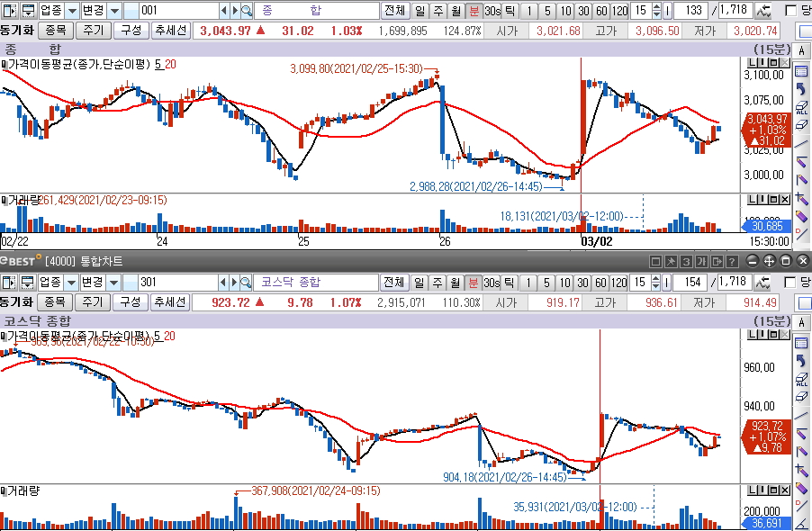Toggle the 일 daily period in top chart
Viewport: 812px width, 531px height.
coord(420,10)
